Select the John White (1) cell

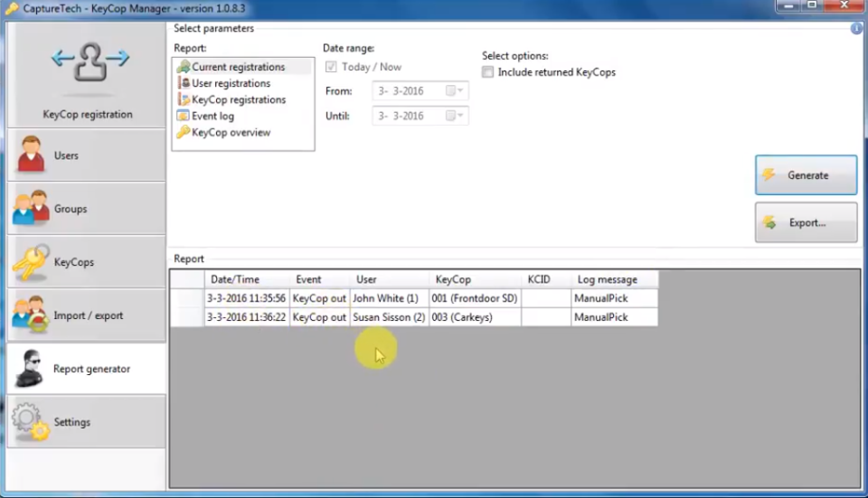[389, 298]
